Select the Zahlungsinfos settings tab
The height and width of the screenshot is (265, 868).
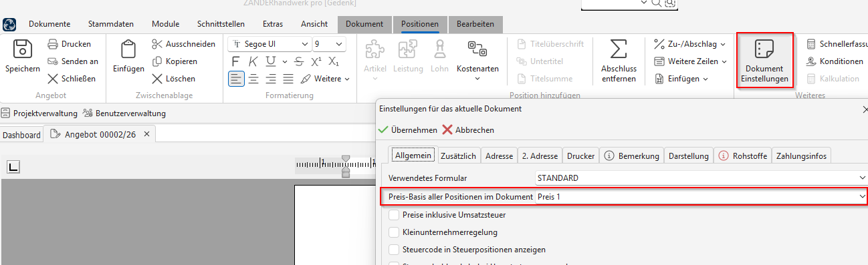pyautogui.click(x=801, y=156)
